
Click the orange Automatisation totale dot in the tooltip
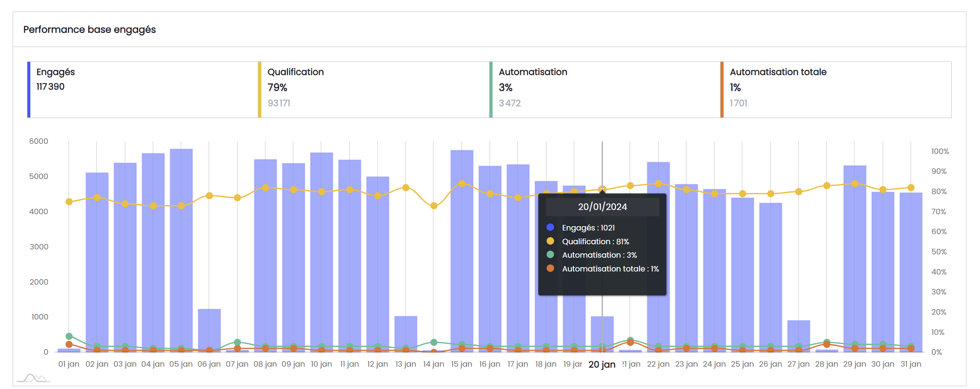coord(550,268)
